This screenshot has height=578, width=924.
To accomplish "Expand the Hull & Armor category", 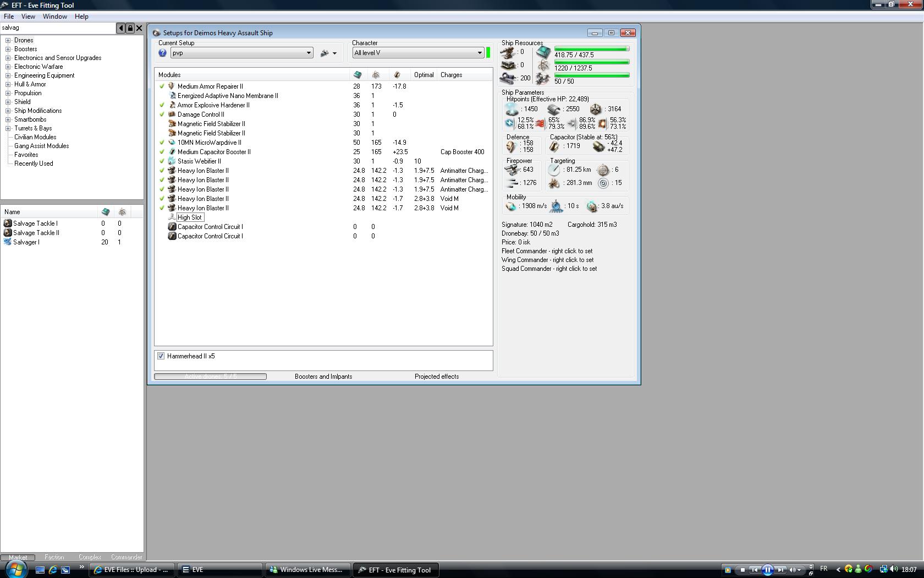I will pyautogui.click(x=8, y=84).
